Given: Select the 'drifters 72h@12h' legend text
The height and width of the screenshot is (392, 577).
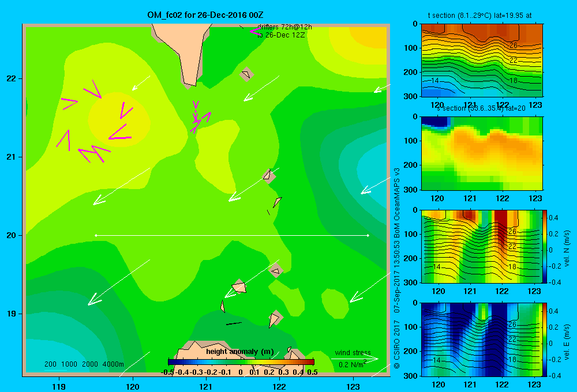Looking at the screenshot, I should 284,27.
